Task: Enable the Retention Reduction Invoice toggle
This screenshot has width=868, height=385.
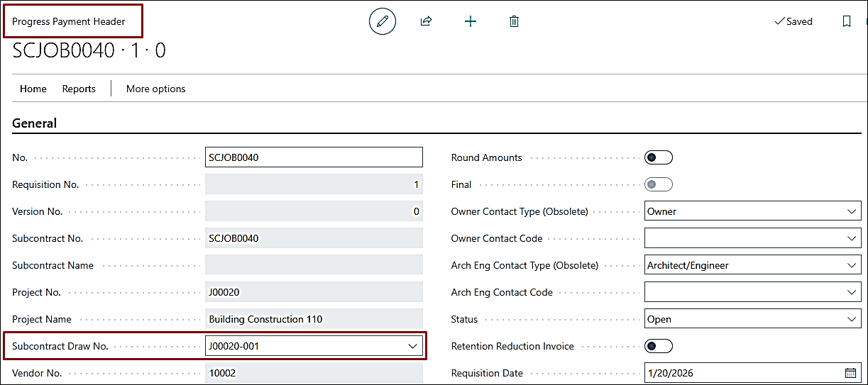Action: (x=658, y=346)
